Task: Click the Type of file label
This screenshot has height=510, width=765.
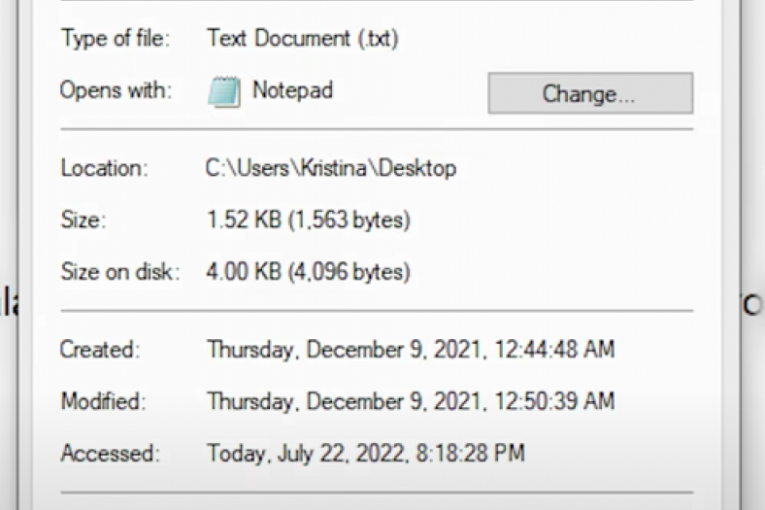Action: point(115,39)
